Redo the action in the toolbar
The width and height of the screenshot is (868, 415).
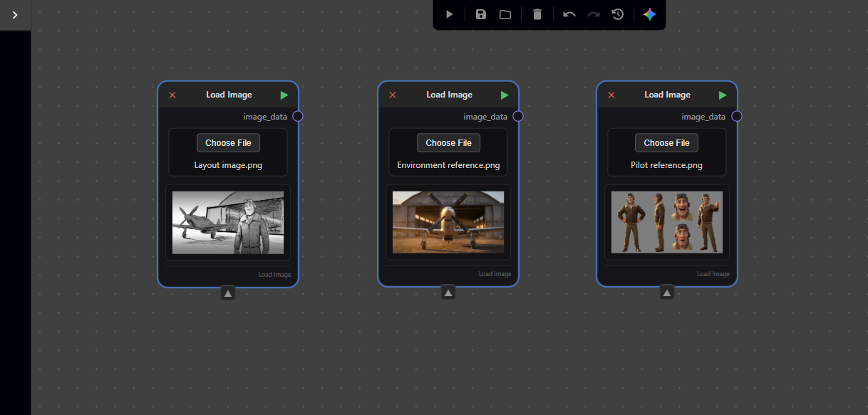click(x=594, y=14)
